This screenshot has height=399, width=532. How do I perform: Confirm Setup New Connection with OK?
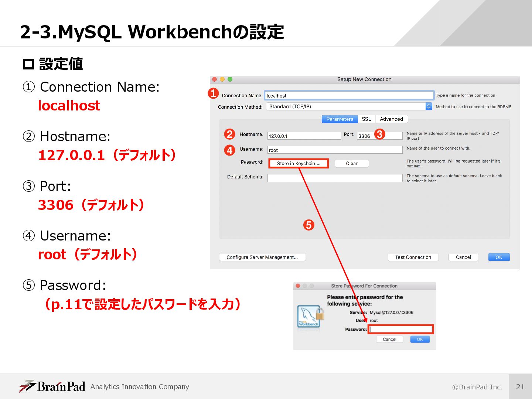pyautogui.click(x=499, y=257)
